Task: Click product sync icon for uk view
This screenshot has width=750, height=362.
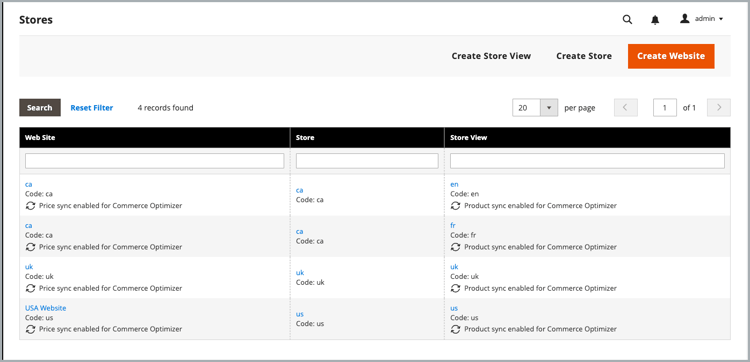Action: 455,288
